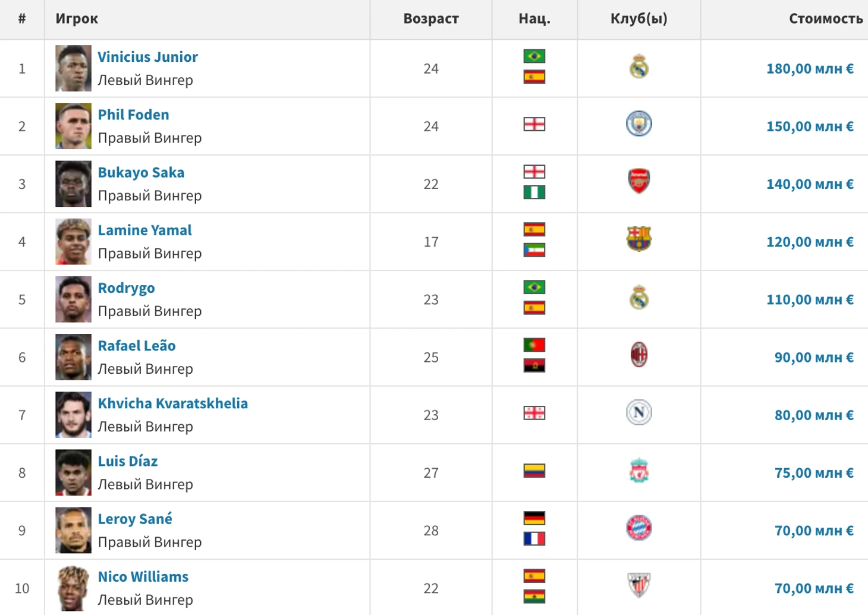Screen dimensions: 868x615
Task: Sort by the Возраст column header
Action: click(431, 19)
